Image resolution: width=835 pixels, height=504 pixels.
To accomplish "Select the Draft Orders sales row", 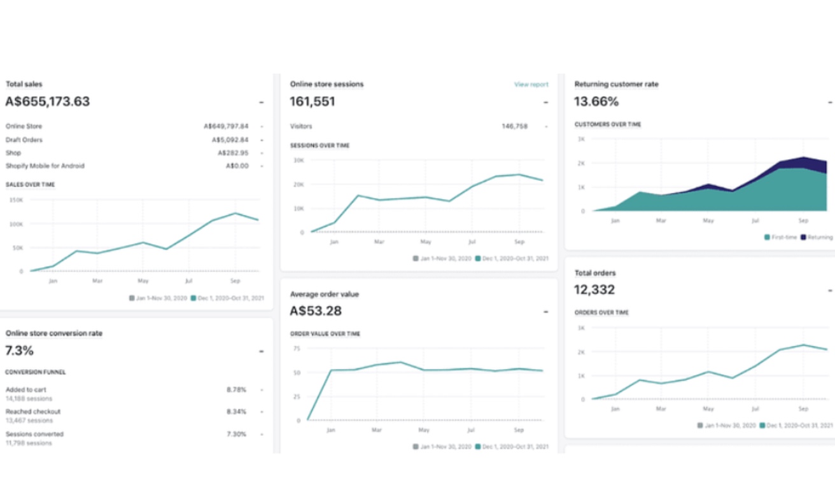I will point(24,140).
